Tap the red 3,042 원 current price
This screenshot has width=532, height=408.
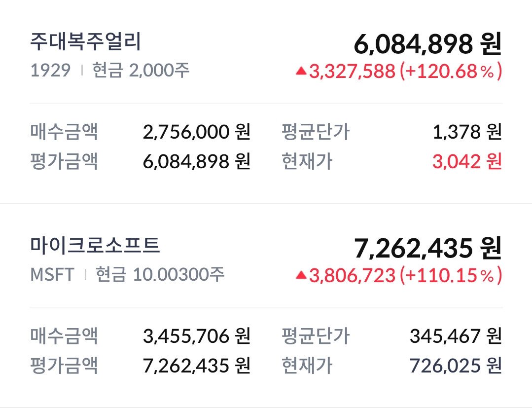(467, 161)
